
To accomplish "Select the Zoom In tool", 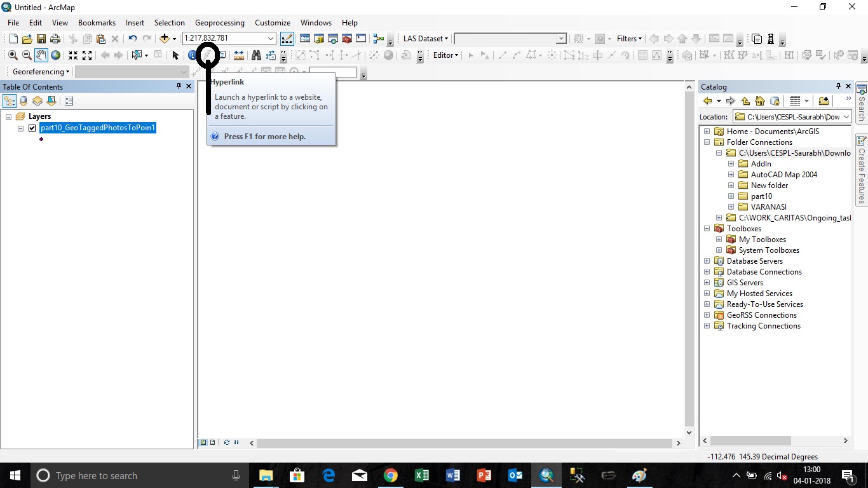I will [x=13, y=55].
